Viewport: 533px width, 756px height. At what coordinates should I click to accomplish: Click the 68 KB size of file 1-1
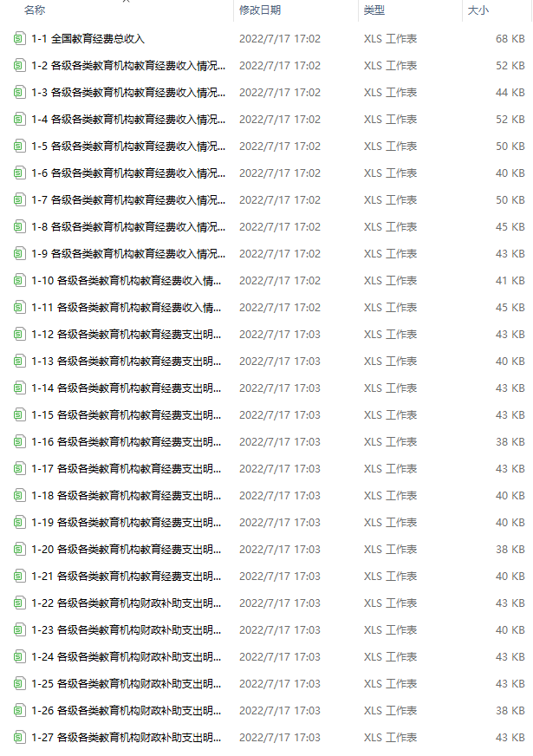pyautogui.click(x=510, y=38)
